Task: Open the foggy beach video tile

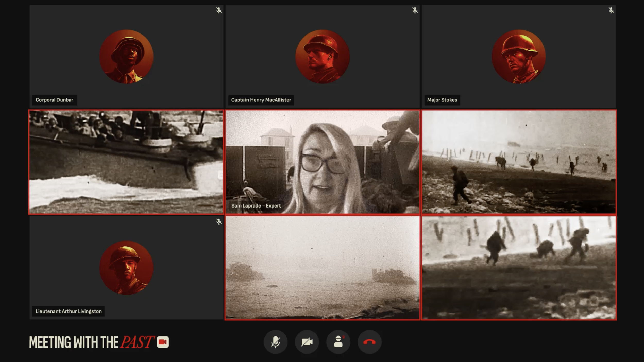Action: (x=322, y=268)
